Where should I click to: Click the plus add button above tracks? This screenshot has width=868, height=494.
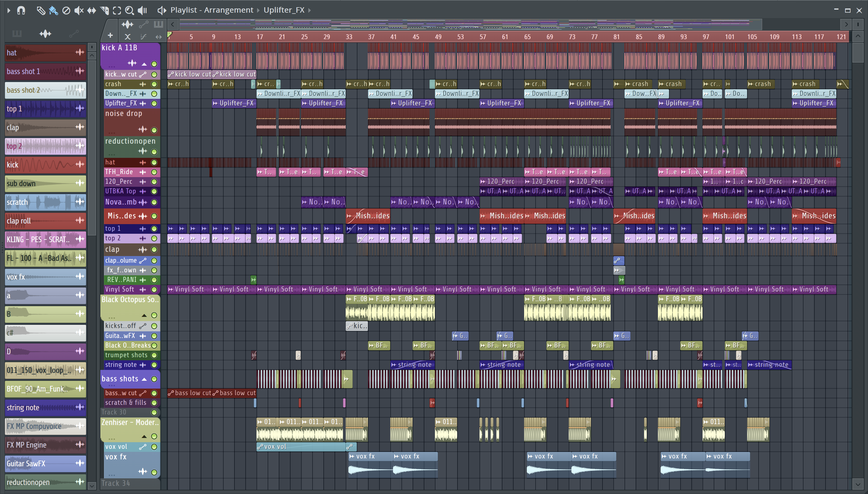click(x=110, y=36)
